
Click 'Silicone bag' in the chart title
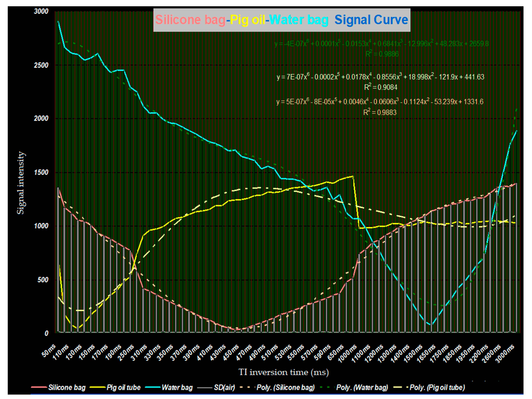[190, 20]
